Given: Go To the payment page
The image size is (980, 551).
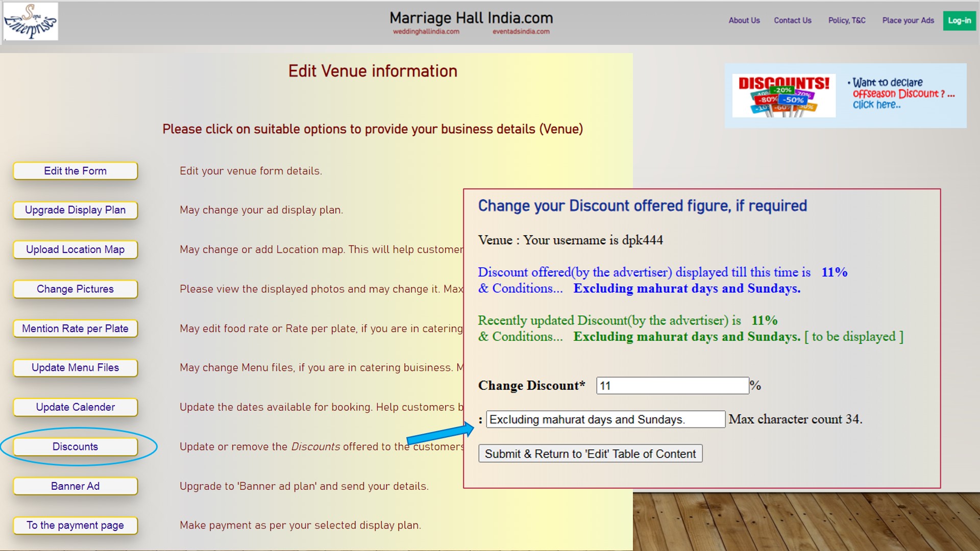Looking at the screenshot, I should coord(76,525).
